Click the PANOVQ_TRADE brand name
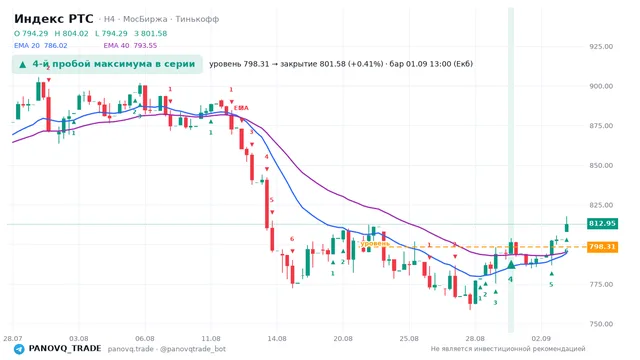 65,349
